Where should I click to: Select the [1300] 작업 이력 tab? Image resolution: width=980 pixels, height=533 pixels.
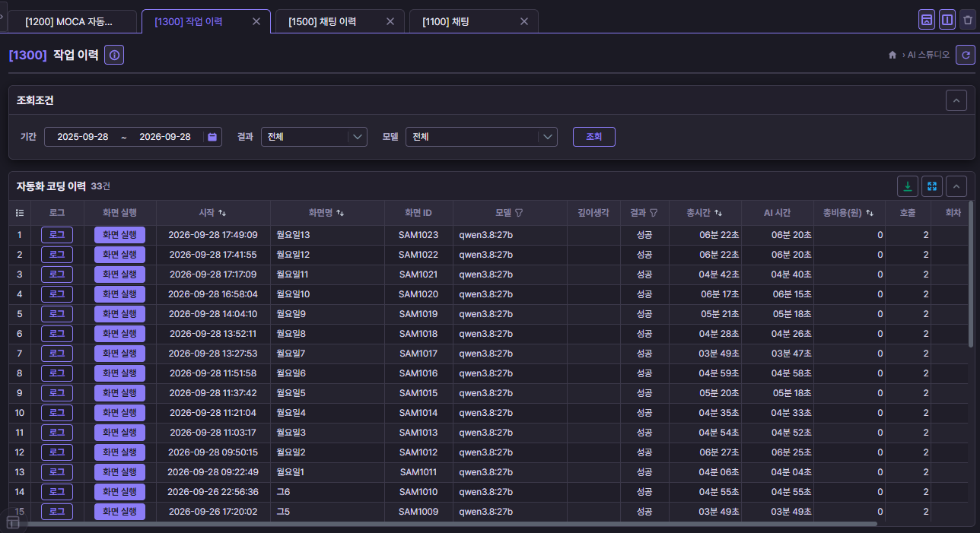click(x=206, y=21)
